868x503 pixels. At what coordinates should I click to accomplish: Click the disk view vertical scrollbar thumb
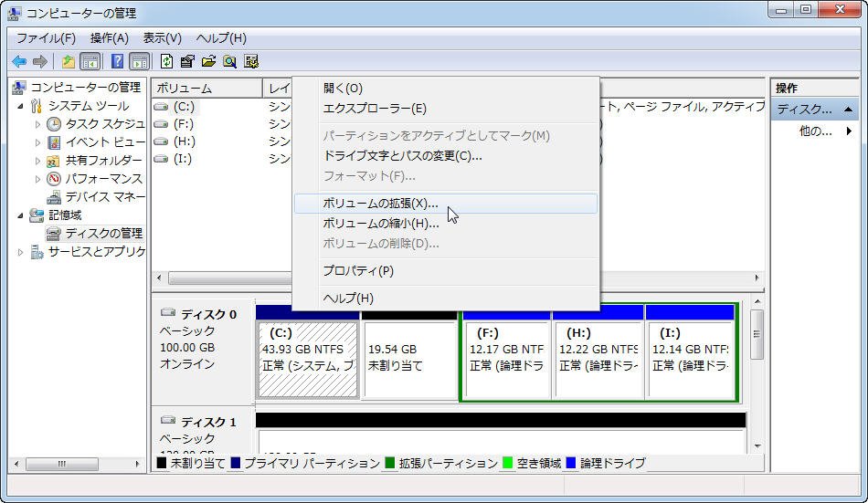click(757, 334)
